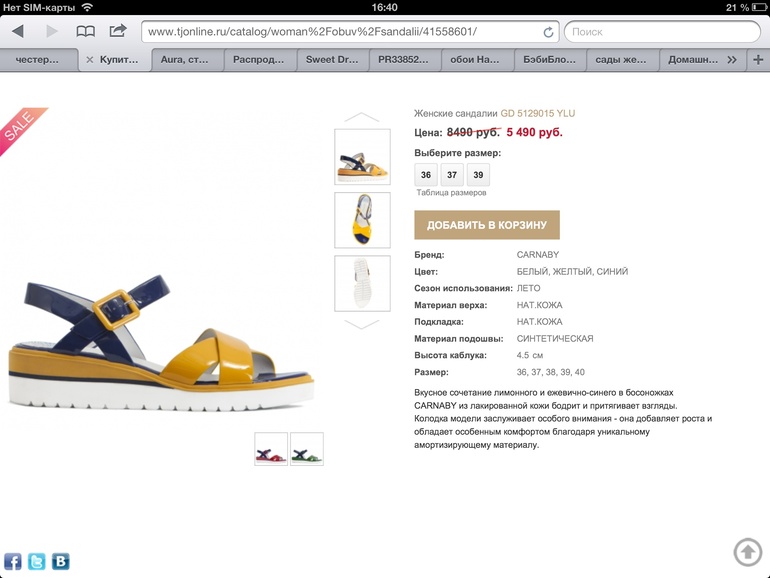Tap the Safari back arrow
770x578 pixels.
click(18, 31)
